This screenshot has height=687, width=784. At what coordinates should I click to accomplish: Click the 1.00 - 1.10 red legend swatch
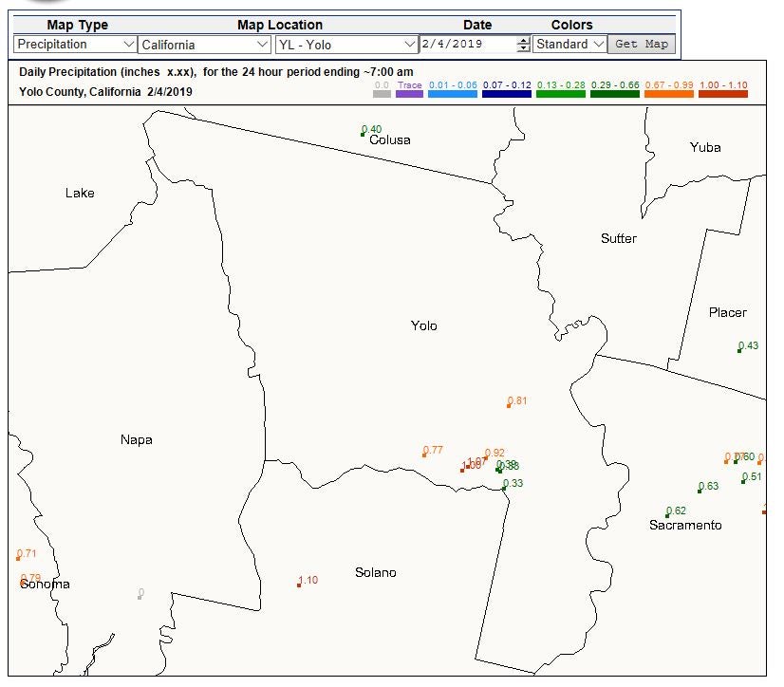pyautogui.click(x=723, y=94)
